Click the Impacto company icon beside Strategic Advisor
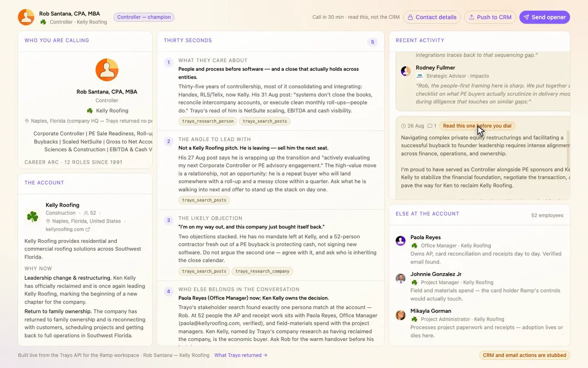Image resolution: width=588 pixels, height=368 pixels. point(419,76)
